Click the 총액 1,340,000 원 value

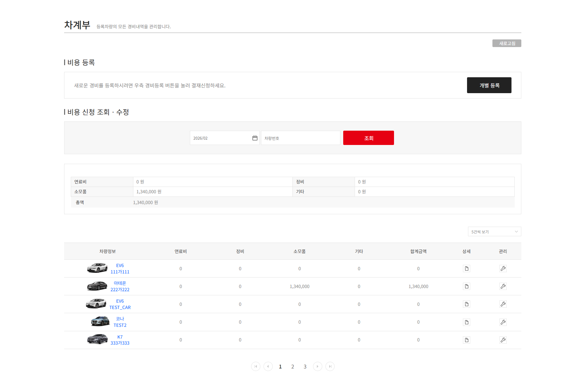pyautogui.click(x=145, y=203)
